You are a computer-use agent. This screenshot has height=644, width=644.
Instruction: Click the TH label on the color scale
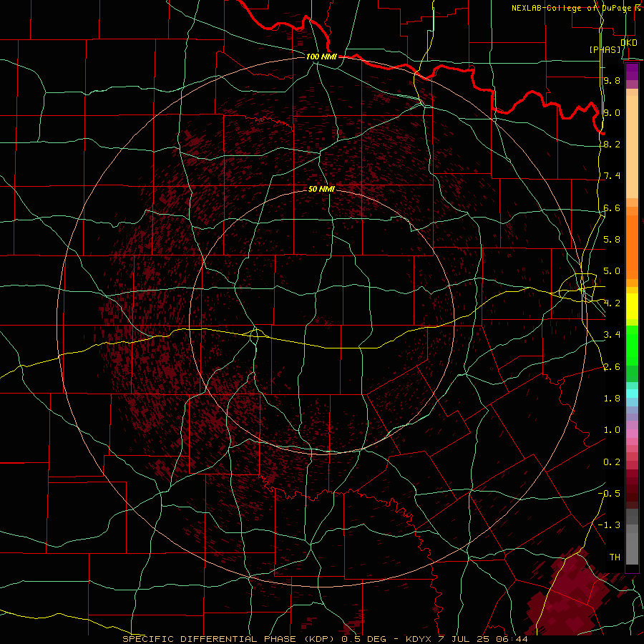point(615,557)
